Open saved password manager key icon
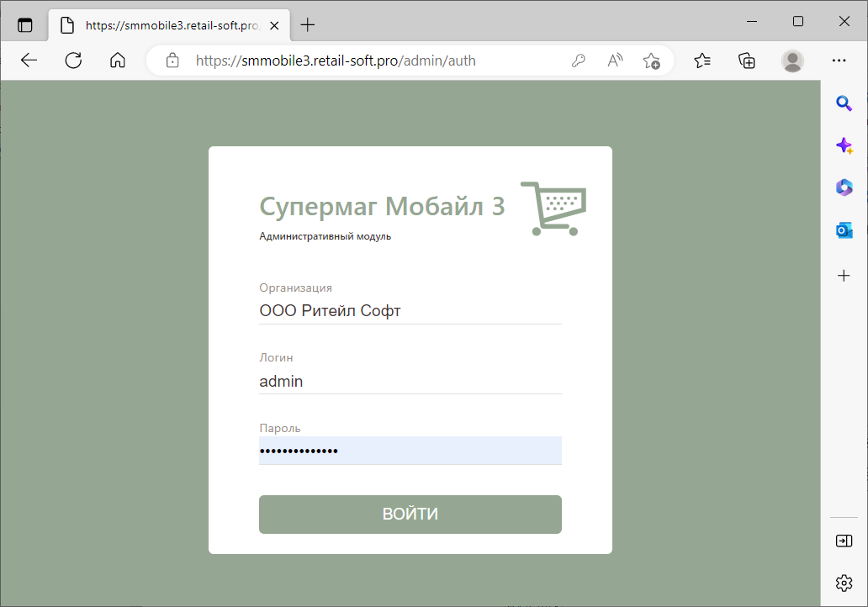The width and height of the screenshot is (868, 607). 578,61
